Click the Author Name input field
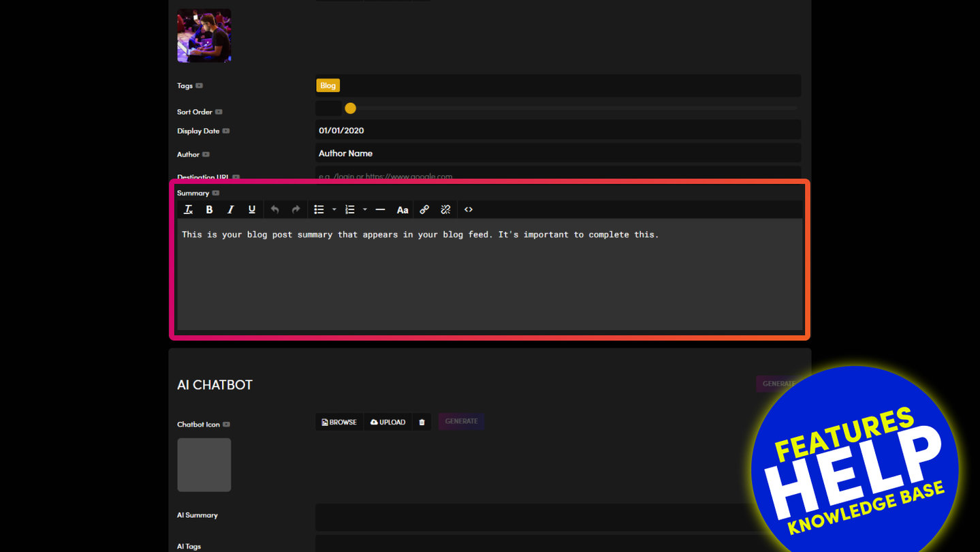This screenshot has height=552, width=980. click(x=557, y=153)
